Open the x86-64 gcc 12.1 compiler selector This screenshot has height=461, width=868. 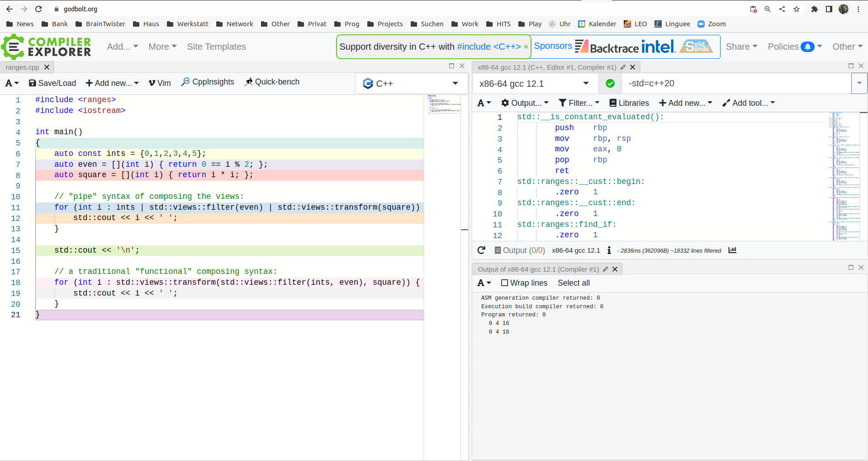point(534,84)
